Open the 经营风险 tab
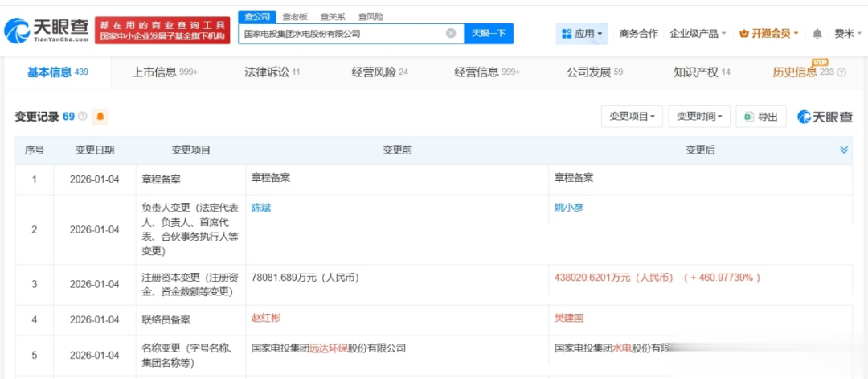Image resolution: width=868 pixels, height=379 pixels. tap(379, 72)
